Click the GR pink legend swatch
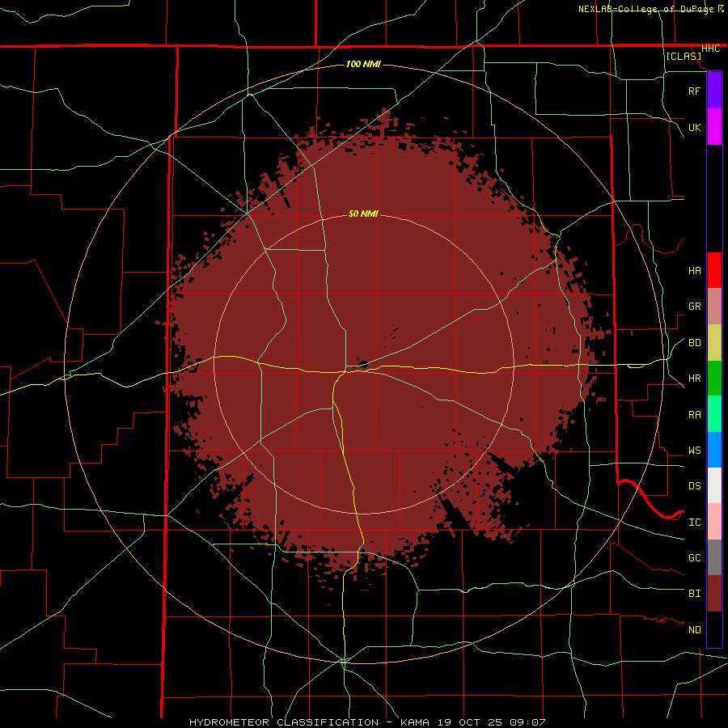This screenshot has width=728, height=728. tap(714, 307)
